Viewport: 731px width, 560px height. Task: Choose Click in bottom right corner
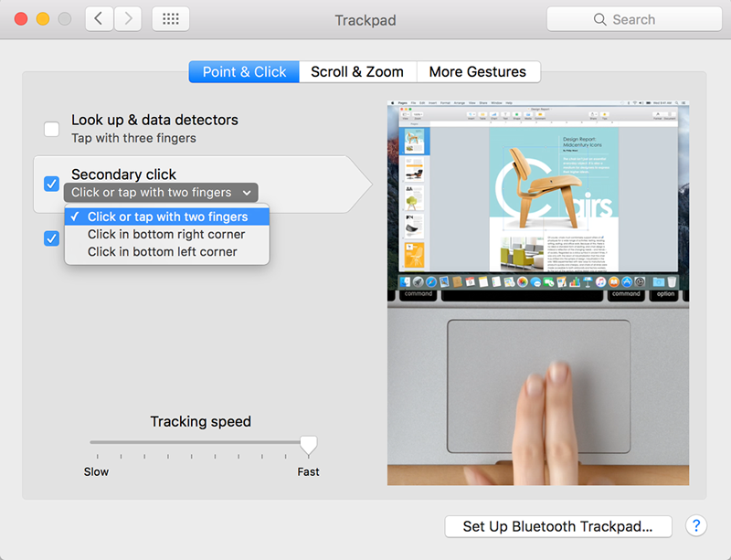166,234
